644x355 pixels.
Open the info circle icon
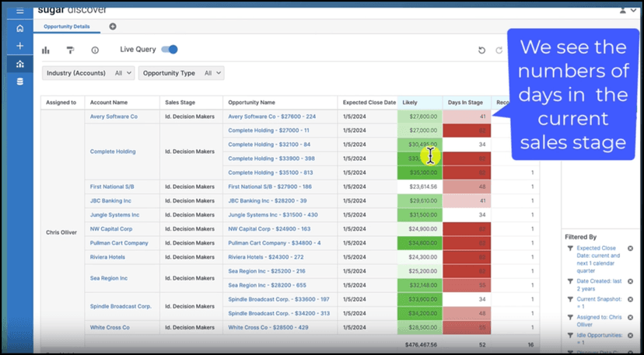point(95,50)
